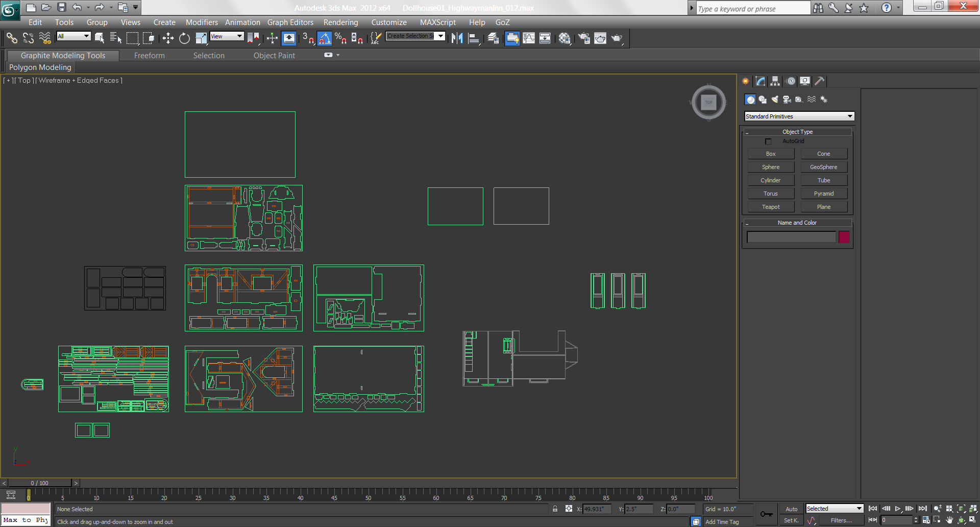980x527 pixels.
Task: Open the Material Editor
Action: (565, 38)
